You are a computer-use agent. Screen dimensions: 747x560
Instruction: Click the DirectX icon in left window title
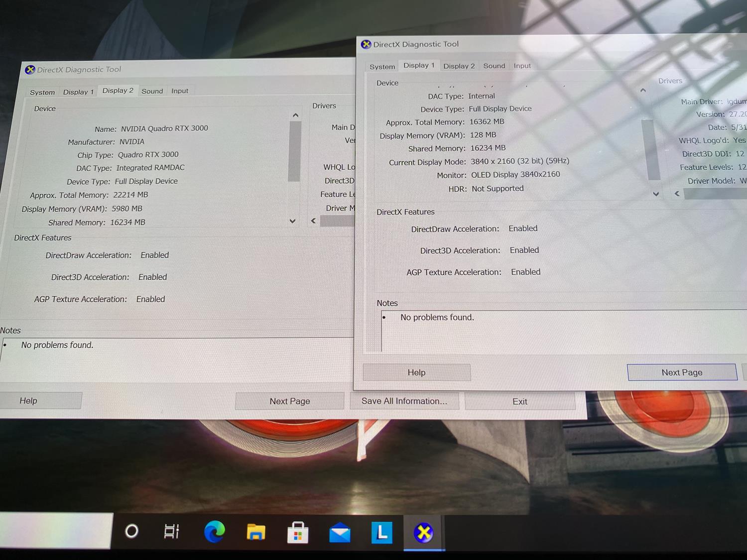[30, 70]
